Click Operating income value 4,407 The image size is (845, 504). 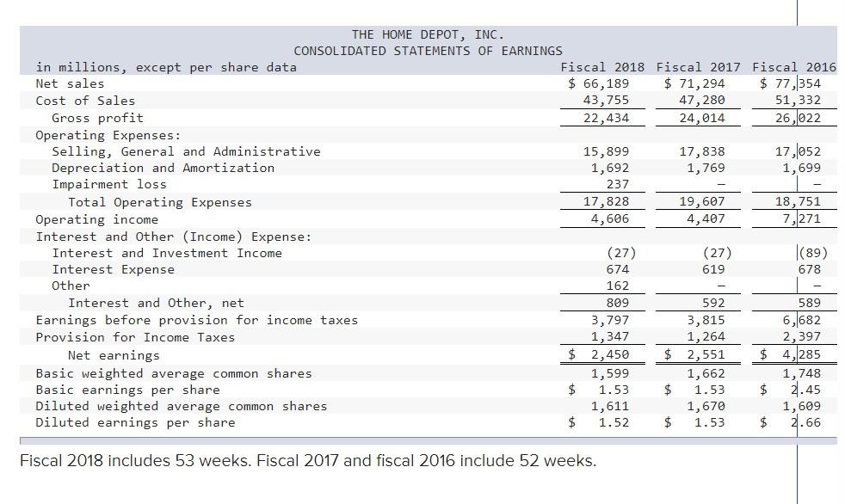pyautogui.click(x=706, y=218)
